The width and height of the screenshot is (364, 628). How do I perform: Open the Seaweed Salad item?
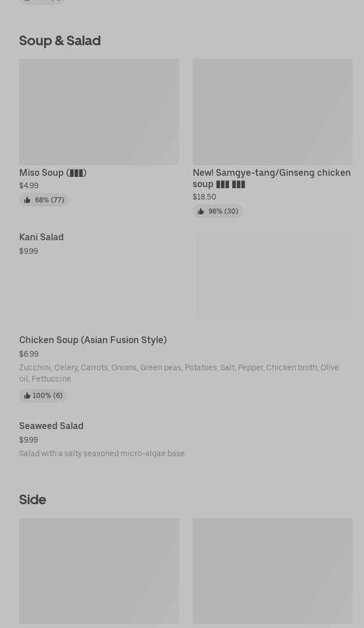pos(51,426)
